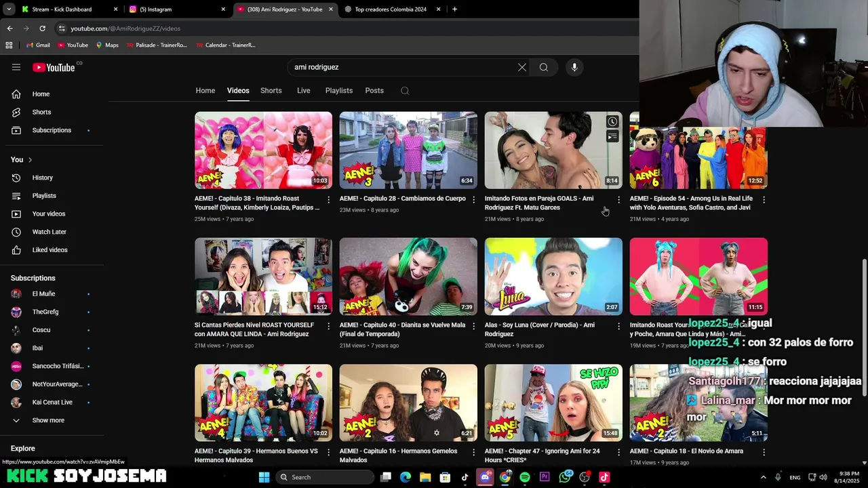The image size is (868, 488).
Task: Open video title Chapter 47 Ignoring Ami
Action: (x=542, y=455)
